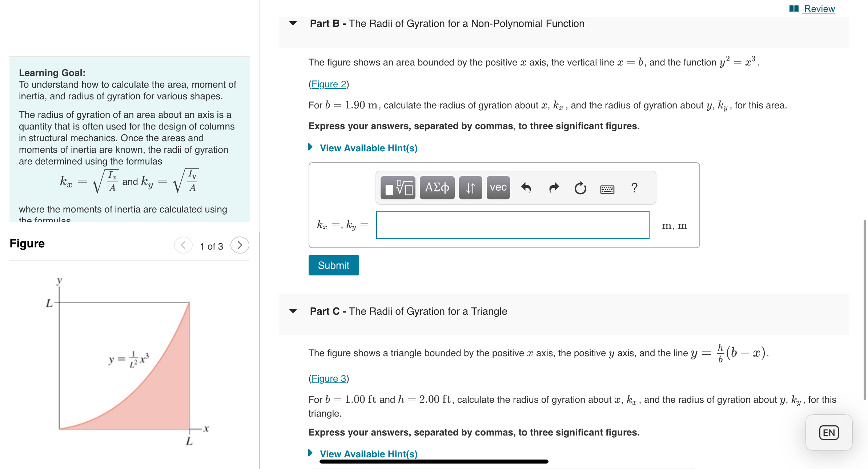This screenshot has height=469, width=868.
Task: Open the math templates palette in equation toolbar
Action: pos(397,188)
